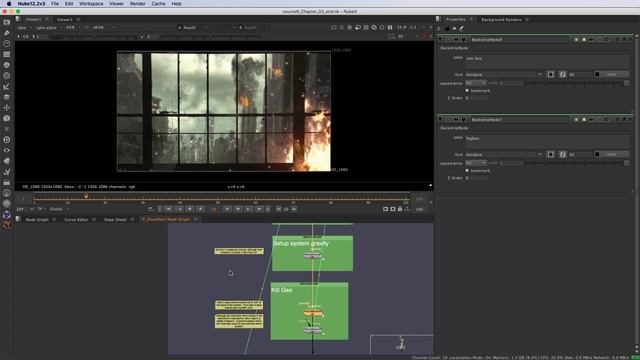The height and width of the screenshot is (360, 640).
Task: Open the ToolSets toolbar menu
Action: [x=7, y=172]
